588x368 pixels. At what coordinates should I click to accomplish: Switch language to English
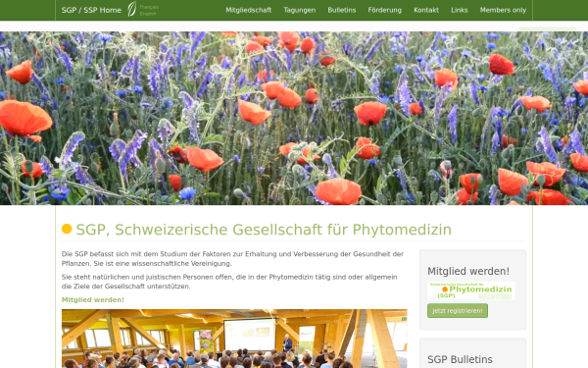(148, 14)
